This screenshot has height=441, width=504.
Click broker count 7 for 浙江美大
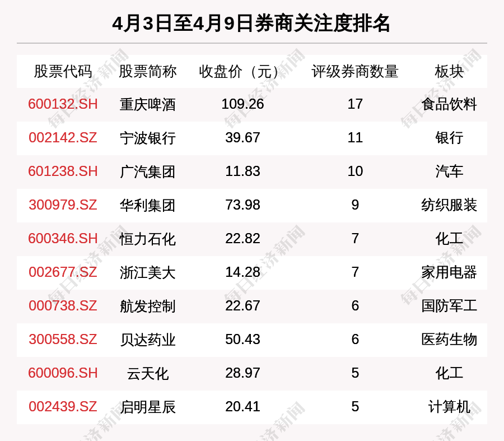point(355,272)
